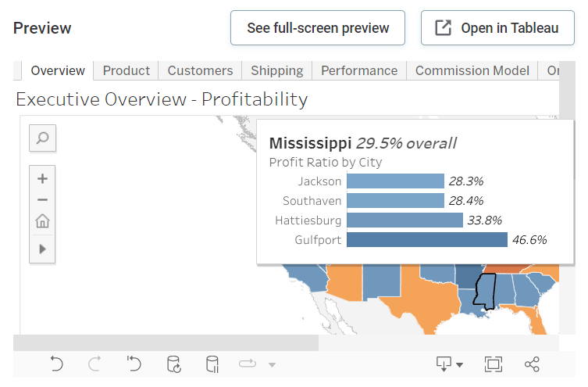This screenshot has height=387, width=588.
Task: Pause automatic data updates
Action: point(212,364)
